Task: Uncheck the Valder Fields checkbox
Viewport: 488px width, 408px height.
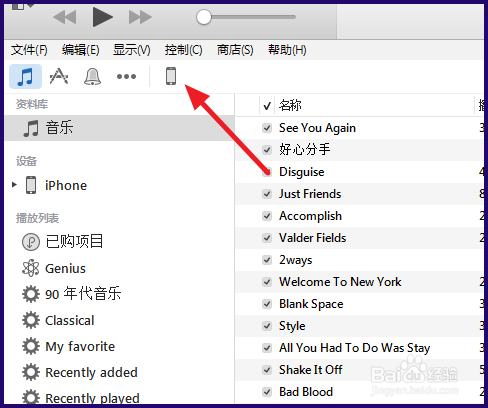Action: point(267,238)
